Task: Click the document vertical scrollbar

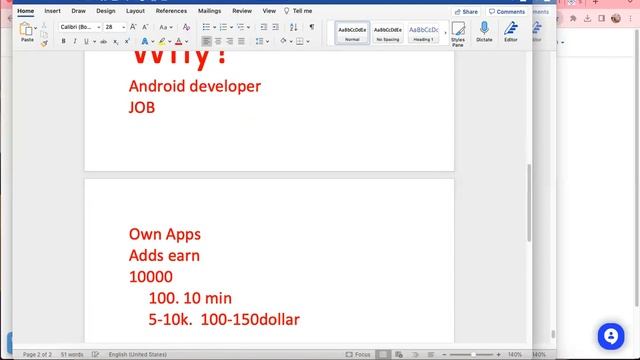Action: tap(529, 203)
